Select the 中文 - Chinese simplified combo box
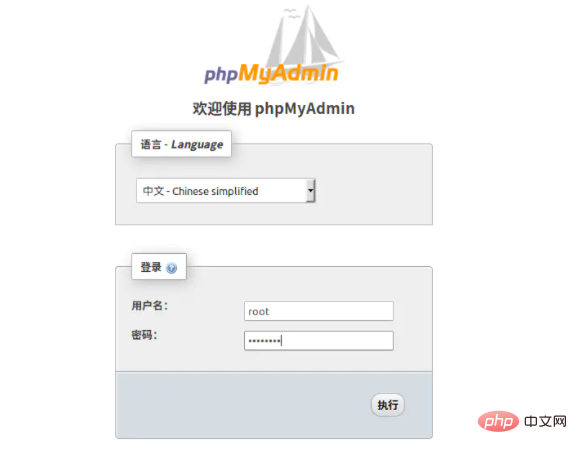 click(x=226, y=191)
